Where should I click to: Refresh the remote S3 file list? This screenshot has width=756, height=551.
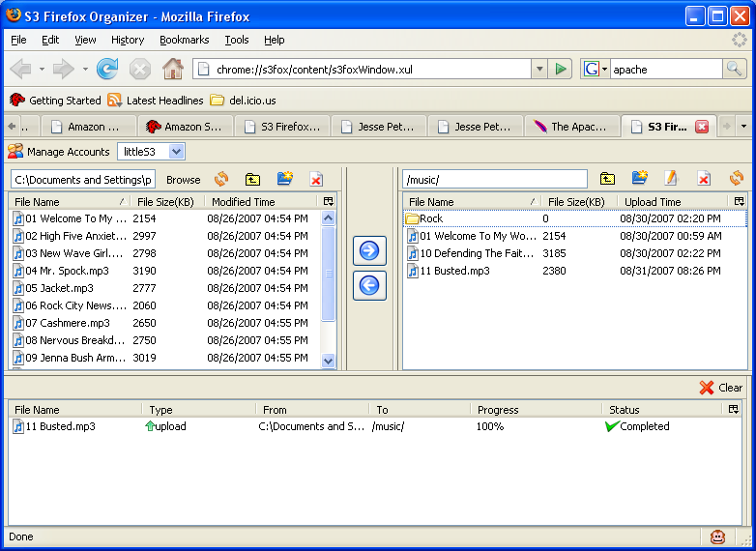737,179
